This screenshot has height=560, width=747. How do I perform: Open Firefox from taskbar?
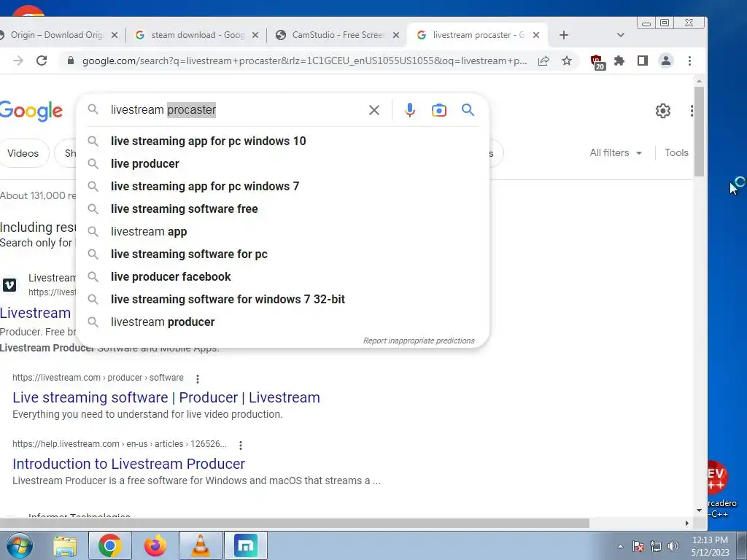coord(155,545)
